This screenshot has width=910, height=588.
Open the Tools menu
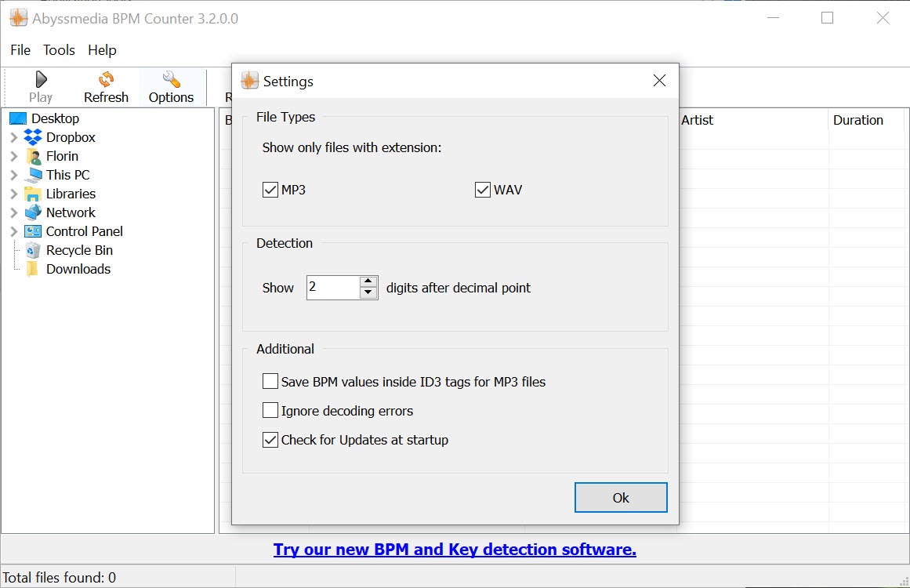[59, 50]
